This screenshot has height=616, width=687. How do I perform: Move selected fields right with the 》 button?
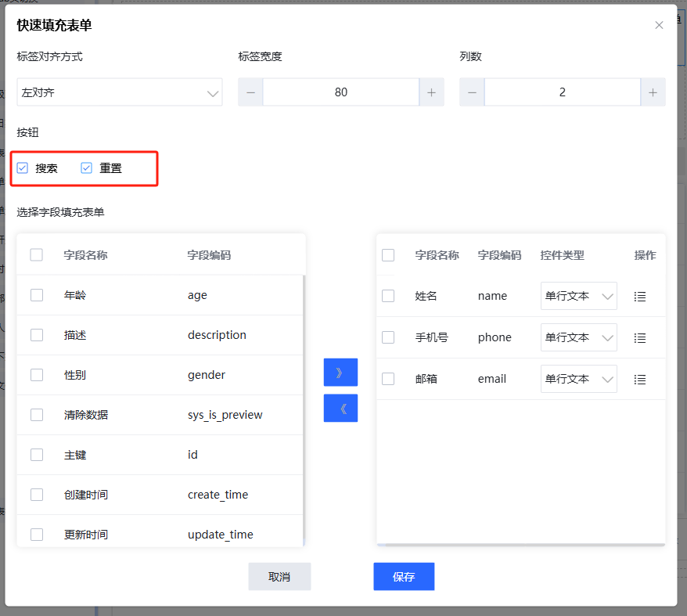pos(340,373)
